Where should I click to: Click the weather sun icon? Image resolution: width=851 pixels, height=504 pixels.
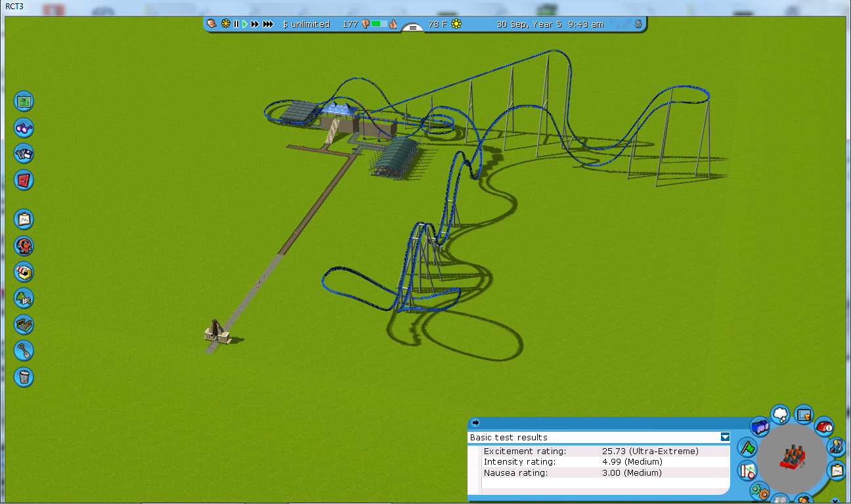coord(456,24)
